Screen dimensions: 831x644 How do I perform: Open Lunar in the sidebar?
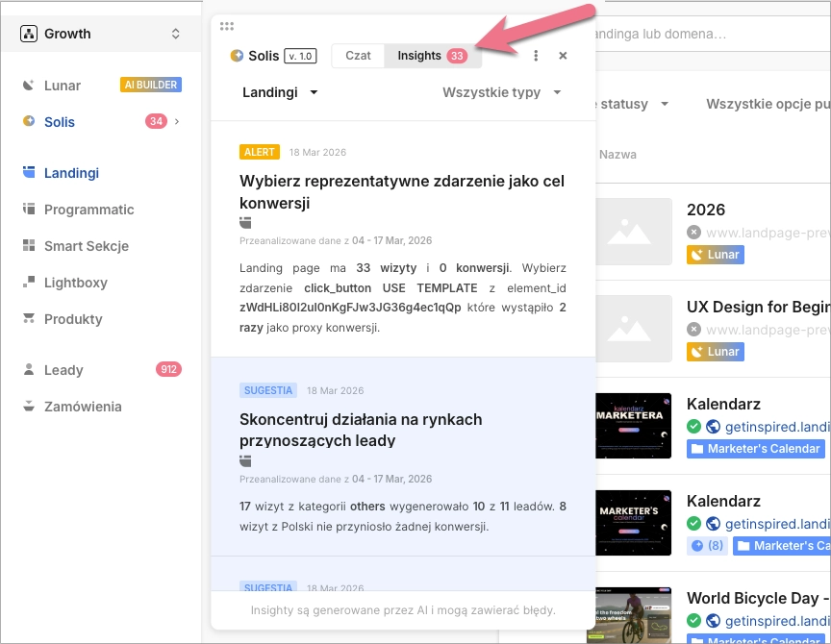(x=62, y=86)
